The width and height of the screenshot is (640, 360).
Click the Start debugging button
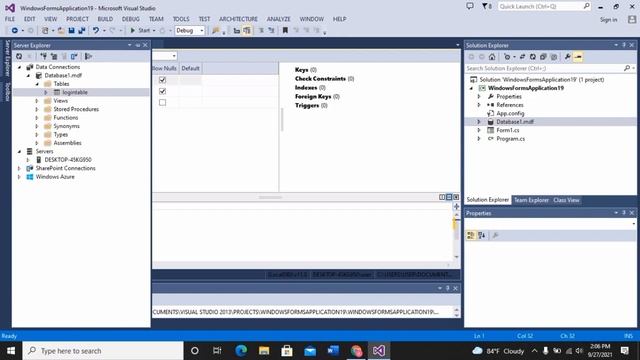[x=140, y=31]
